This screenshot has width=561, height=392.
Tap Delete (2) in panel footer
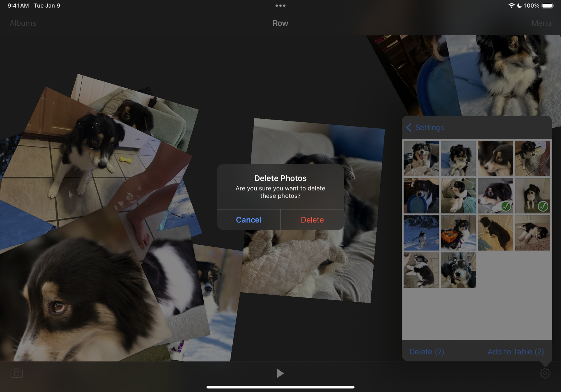427,352
